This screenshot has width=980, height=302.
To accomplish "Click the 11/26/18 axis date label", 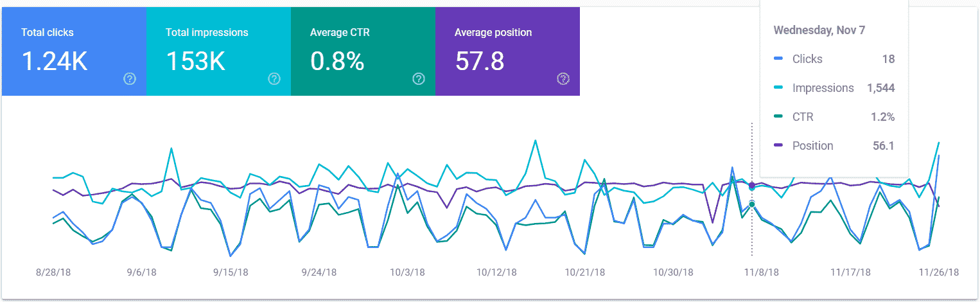I will point(939,272).
